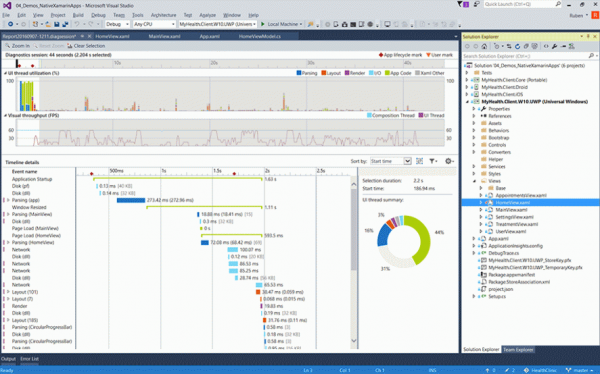600x374 pixels.
Task: Click the green Start debugging arrow
Action: click(x=263, y=24)
